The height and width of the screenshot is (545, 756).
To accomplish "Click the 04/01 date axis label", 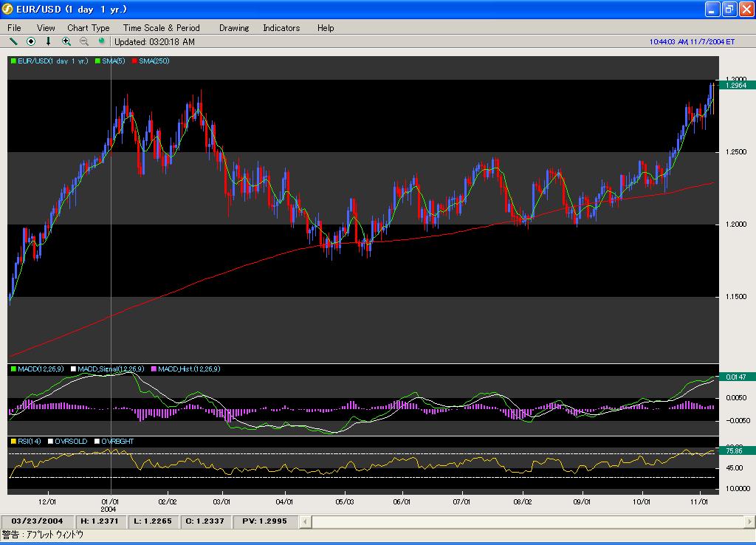I will click(x=284, y=501).
